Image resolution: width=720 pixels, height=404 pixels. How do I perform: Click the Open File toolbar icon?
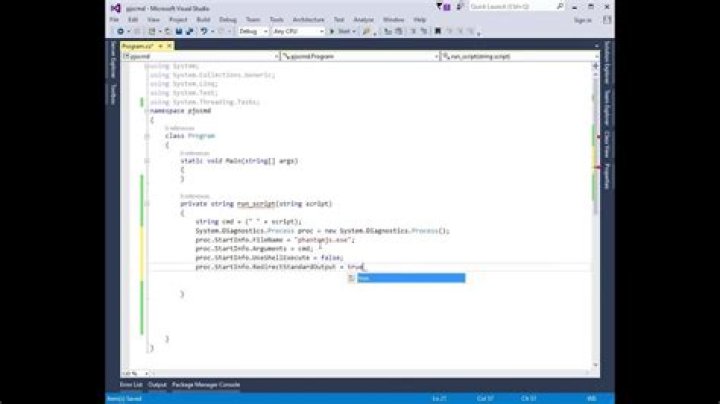167,31
